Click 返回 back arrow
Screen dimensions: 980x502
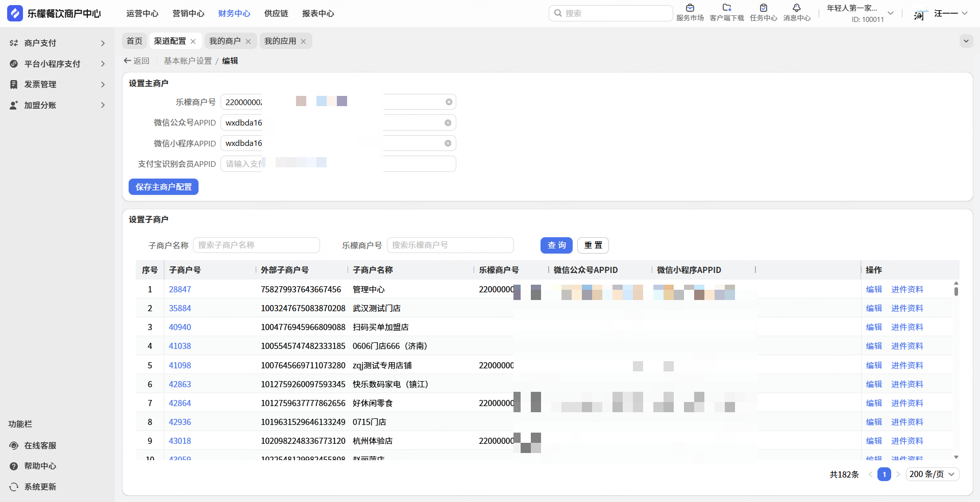(128, 61)
